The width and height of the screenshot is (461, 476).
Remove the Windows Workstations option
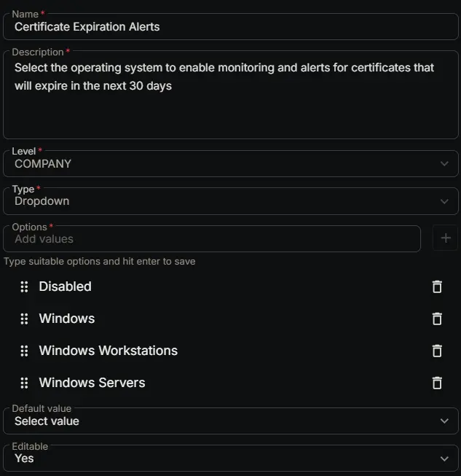click(x=437, y=351)
